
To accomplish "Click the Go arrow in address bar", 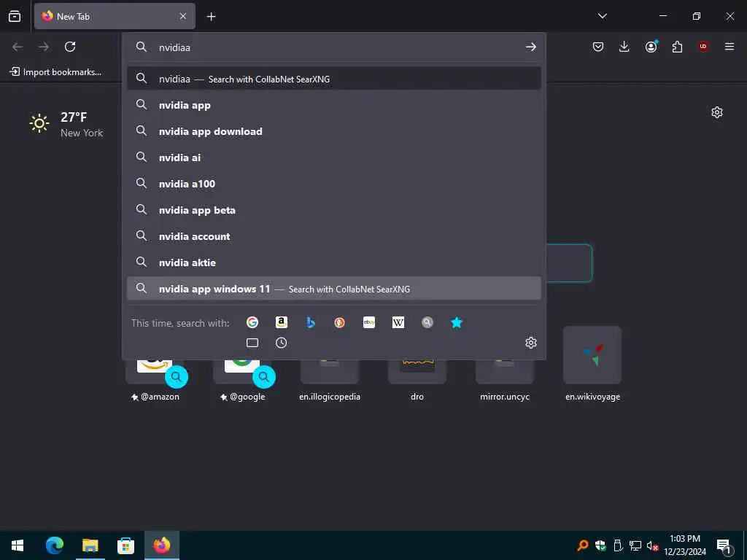I will pos(531,47).
